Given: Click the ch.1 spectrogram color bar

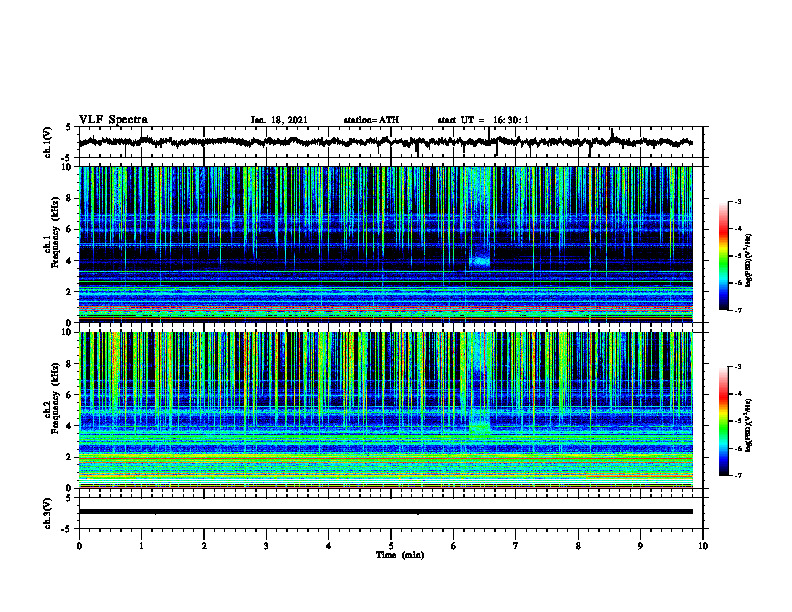Looking at the screenshot, I should tap(723, 256).
